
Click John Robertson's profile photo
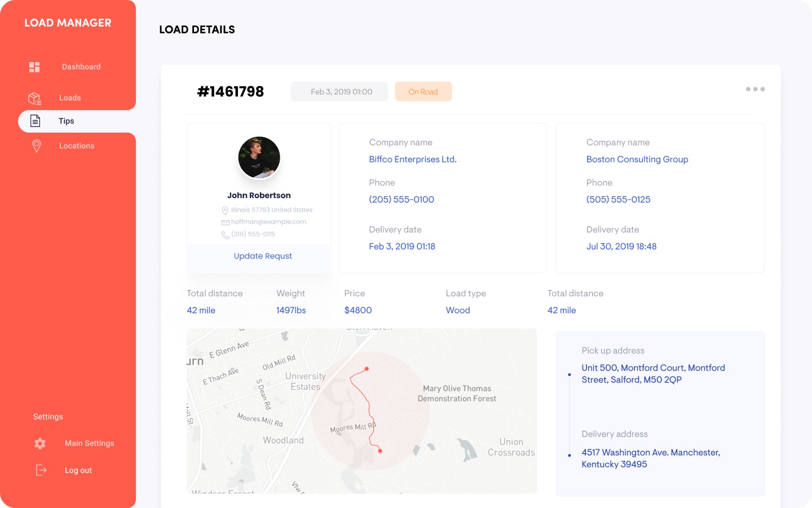(259, 157)
